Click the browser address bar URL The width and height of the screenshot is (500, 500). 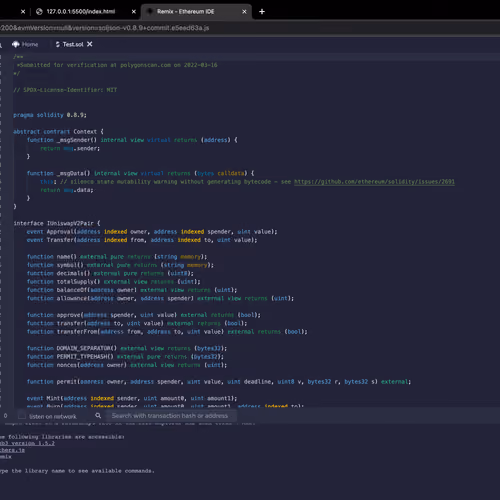(x=105, y=28)
